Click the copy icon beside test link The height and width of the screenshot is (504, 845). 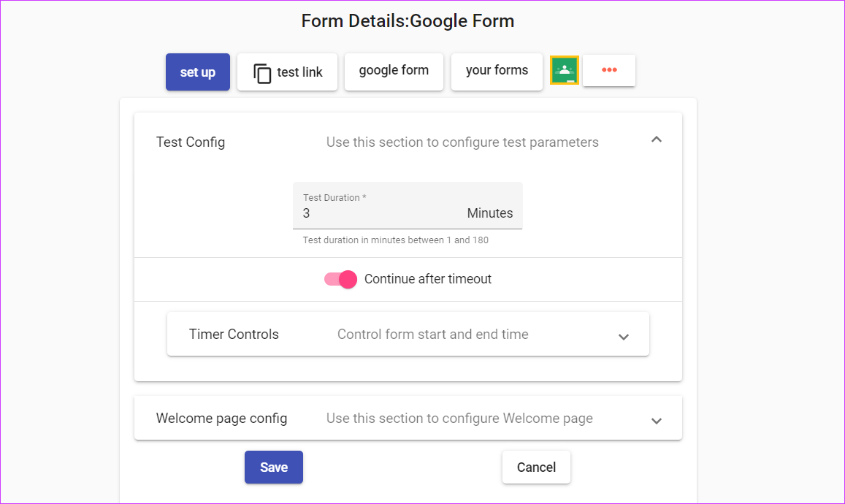262,73
